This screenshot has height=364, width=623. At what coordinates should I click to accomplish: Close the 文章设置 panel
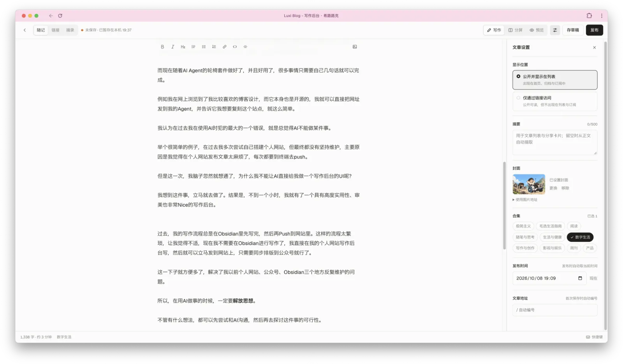click(594, 47)
